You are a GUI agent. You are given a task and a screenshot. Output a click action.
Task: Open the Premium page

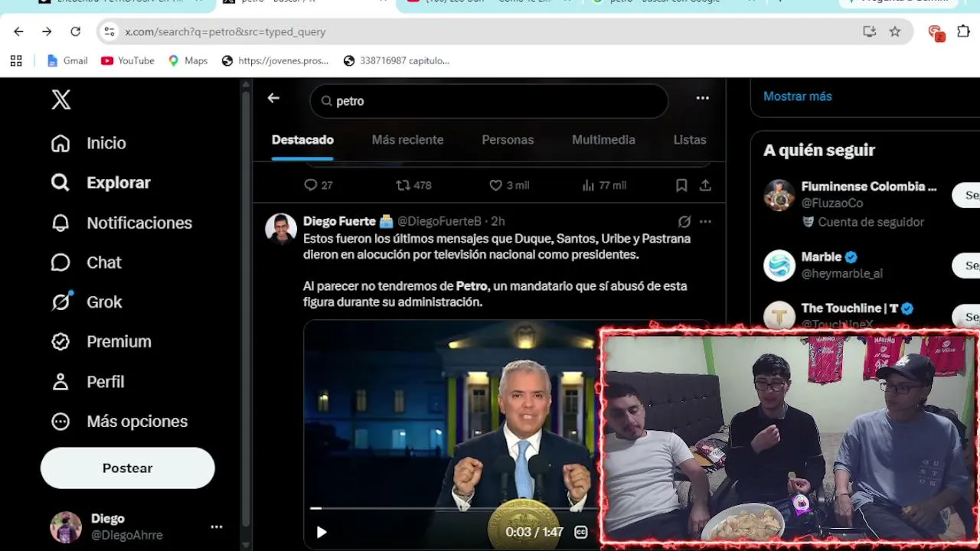(100, 342)
